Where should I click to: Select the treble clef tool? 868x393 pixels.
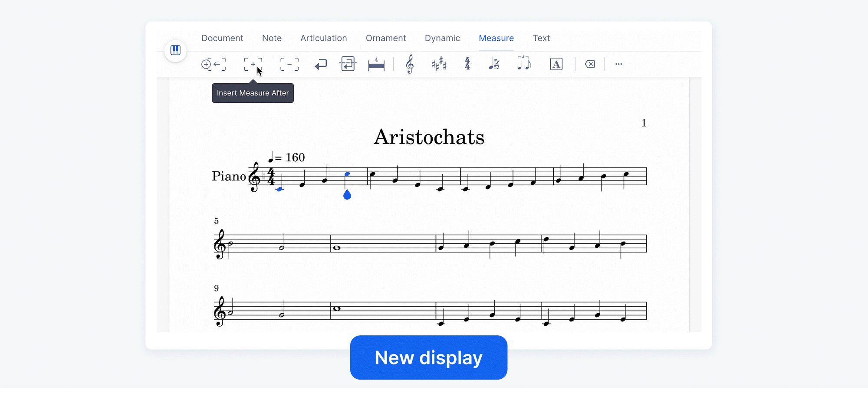[409, 64]
